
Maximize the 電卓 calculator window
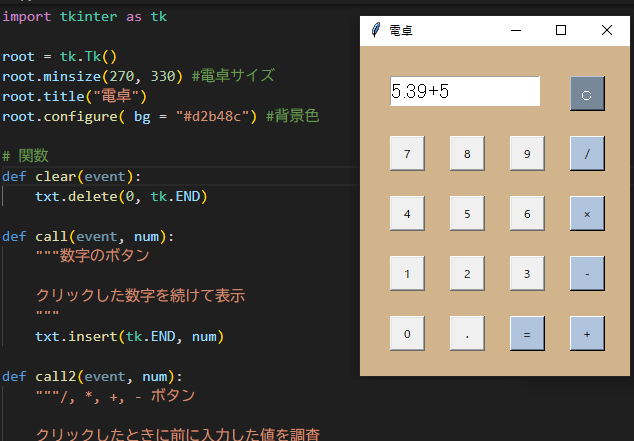pyautogui.click(x=561, y=31)
